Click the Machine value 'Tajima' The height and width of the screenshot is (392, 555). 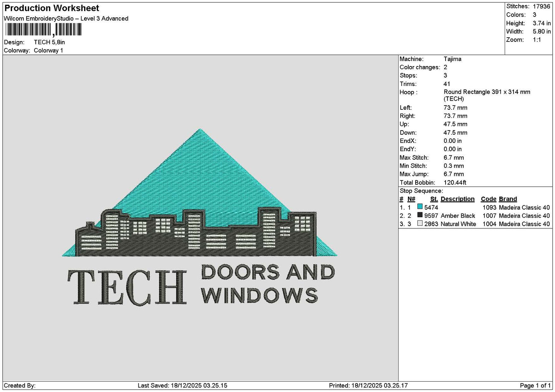[452, 59]
